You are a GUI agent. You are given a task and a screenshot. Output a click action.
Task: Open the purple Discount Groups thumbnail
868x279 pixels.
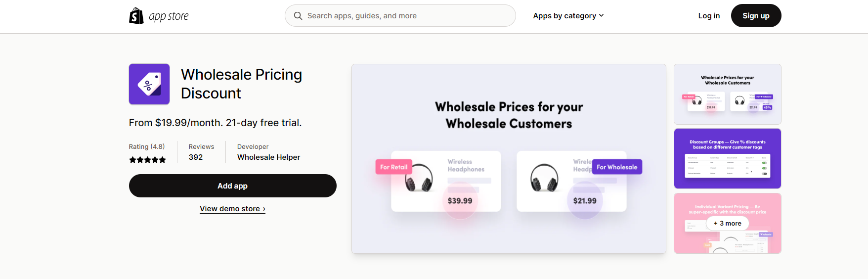(728, 159)
